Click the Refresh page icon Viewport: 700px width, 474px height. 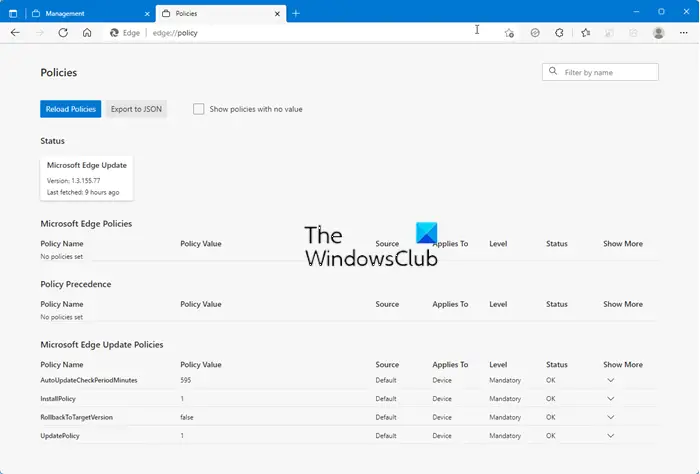pos(63,33)
